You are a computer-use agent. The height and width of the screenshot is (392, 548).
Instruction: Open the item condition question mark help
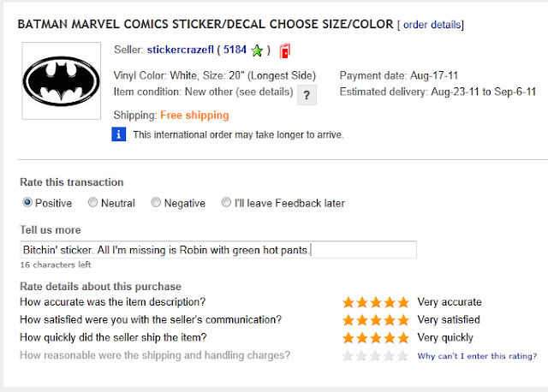307,95
